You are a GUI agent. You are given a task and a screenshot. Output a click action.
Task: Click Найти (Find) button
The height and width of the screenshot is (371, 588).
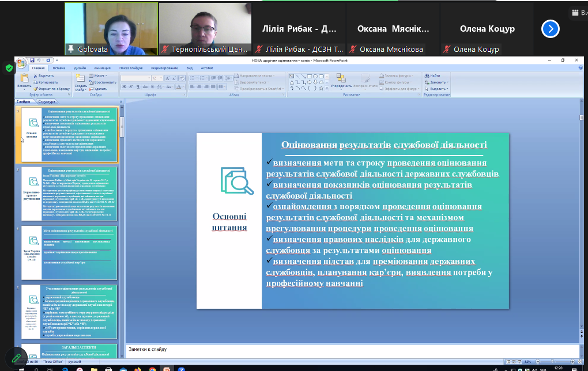point(432,75)
